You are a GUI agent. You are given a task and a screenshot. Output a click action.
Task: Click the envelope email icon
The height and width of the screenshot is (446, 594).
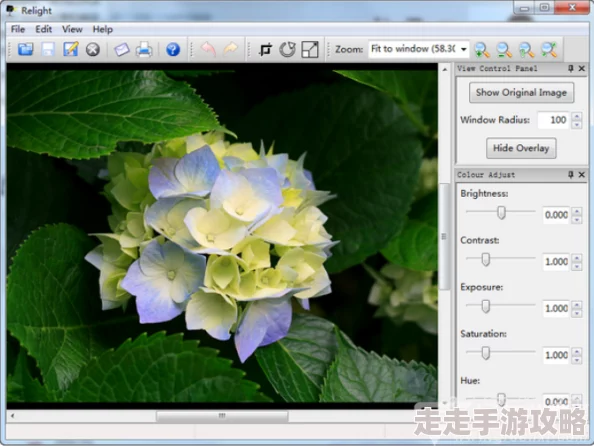[x=122, y=49]
